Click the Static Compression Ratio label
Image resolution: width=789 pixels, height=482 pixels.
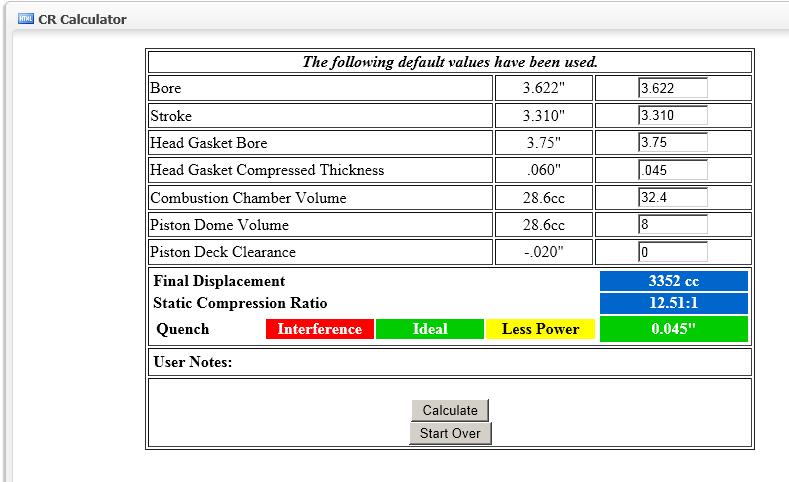(240, 303)
